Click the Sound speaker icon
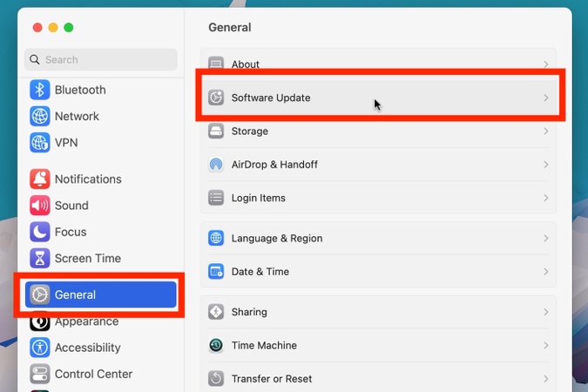 pyautogui.click(x=40, y=206)
